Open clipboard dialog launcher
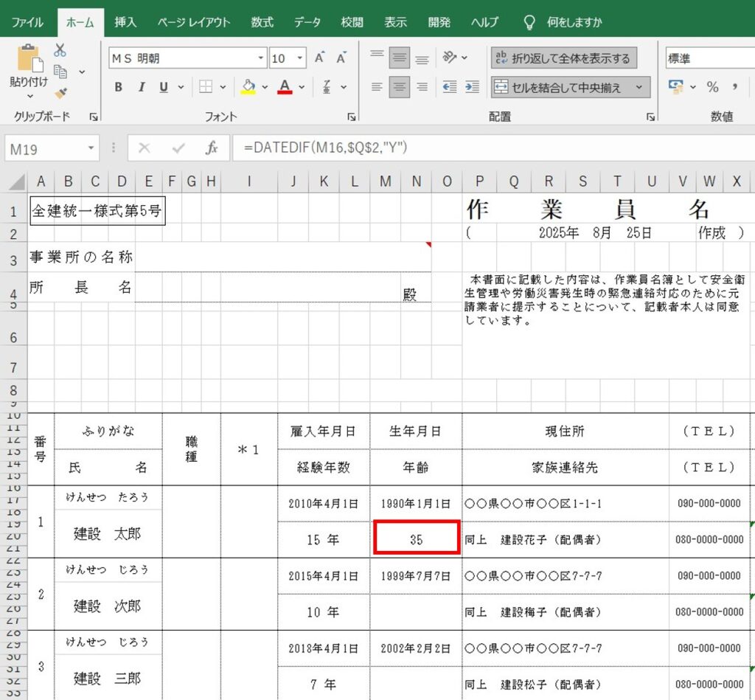The width and height of the screenshot is (755, 700). (94, 117)
